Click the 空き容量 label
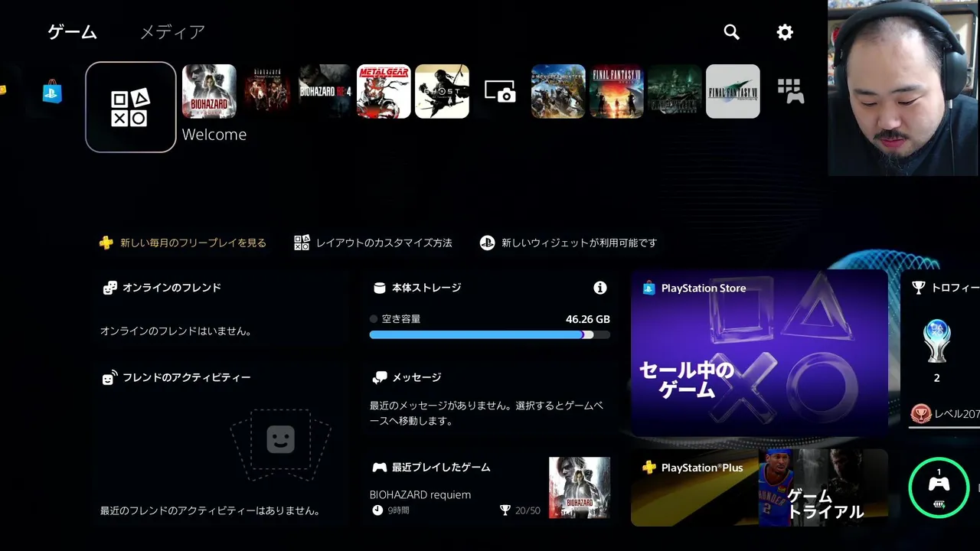980x551 pixels. pos(401,319)
